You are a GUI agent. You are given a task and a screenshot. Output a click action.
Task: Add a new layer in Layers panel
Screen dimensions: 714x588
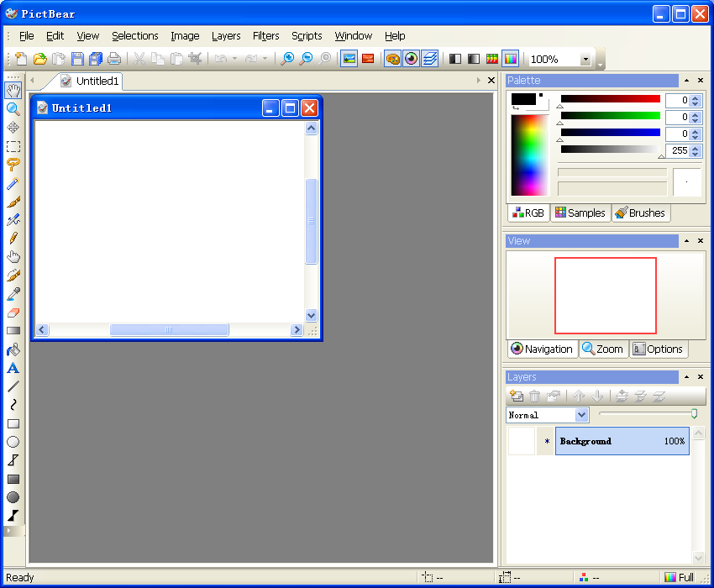click(517, 396)
